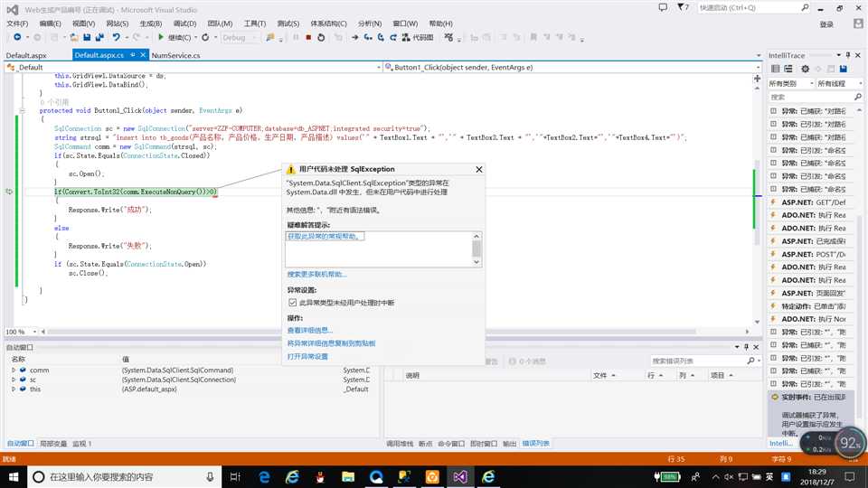
Task: Expand the comm variable in Autos window
Action: click(x=14, y=371)
